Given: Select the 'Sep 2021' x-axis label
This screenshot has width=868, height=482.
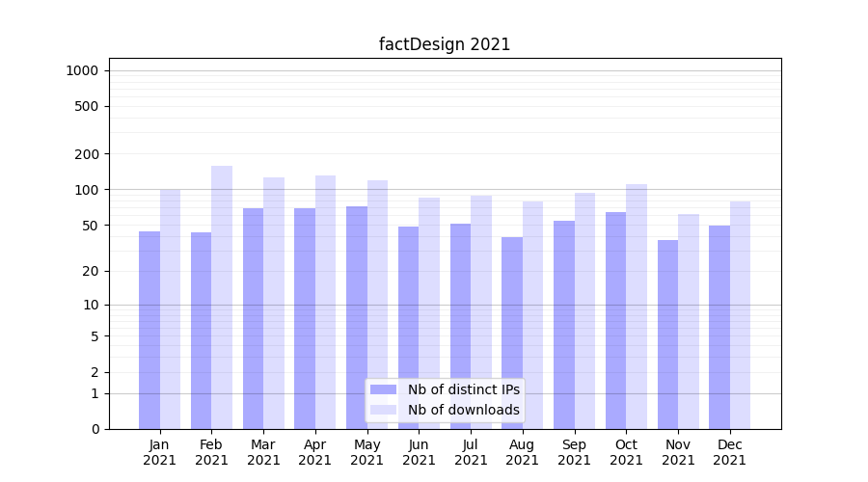Looking at the screenshot, I should [574, 452].
